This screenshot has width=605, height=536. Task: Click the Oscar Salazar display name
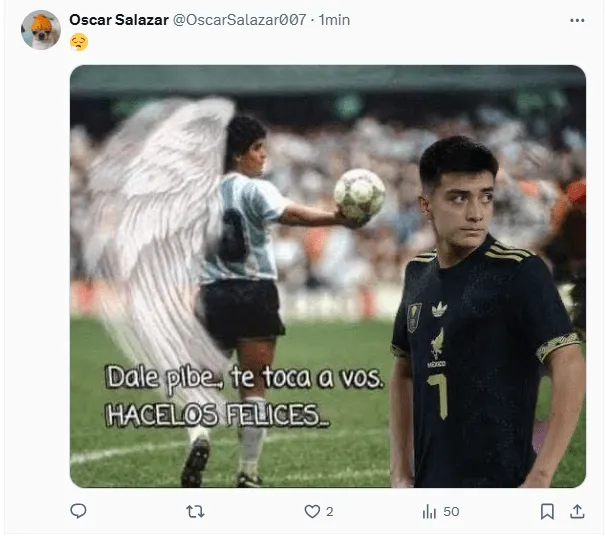[119, 20]
